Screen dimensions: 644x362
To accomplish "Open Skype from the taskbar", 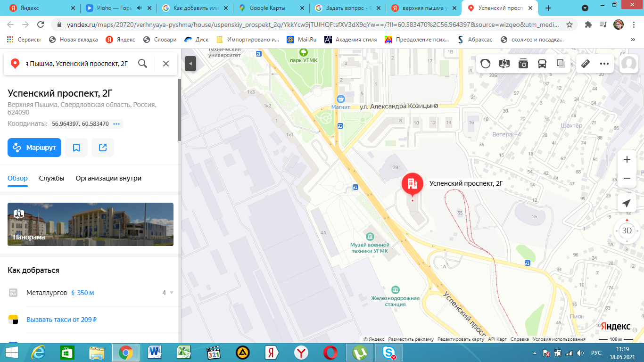I will (x=389, y=353).
